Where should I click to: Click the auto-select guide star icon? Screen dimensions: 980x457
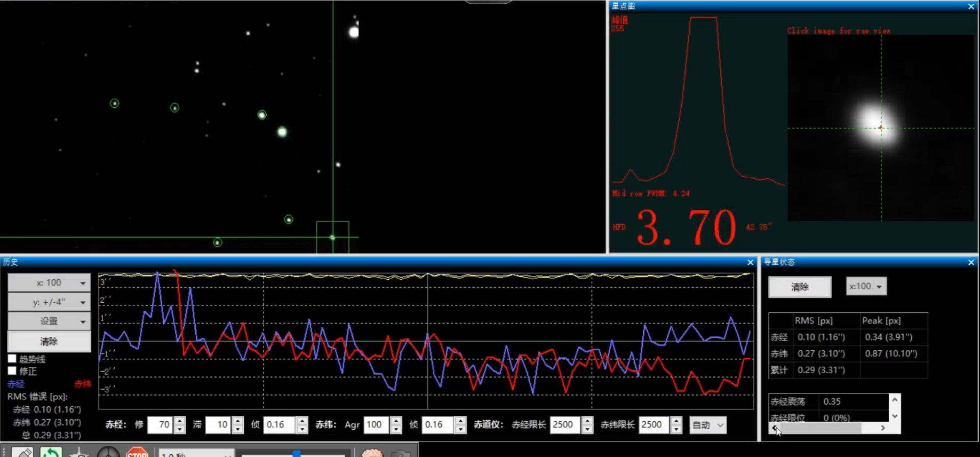point(79,453)
